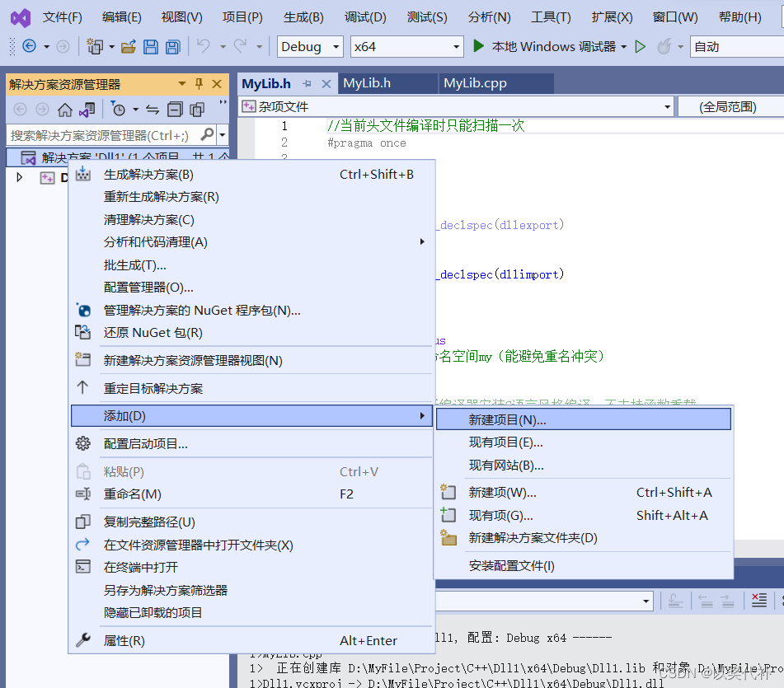Select the Save All icon on the toolbar

click(x=172, y=47)
